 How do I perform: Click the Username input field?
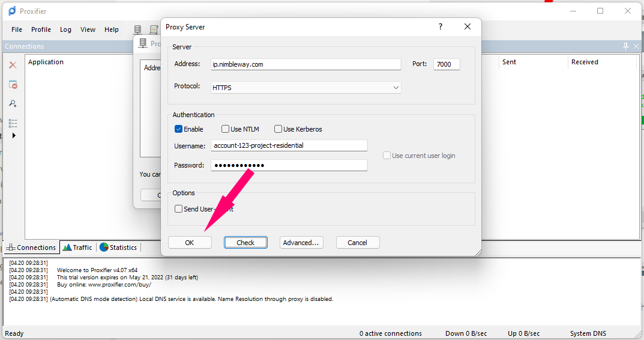tap(289, 145)
